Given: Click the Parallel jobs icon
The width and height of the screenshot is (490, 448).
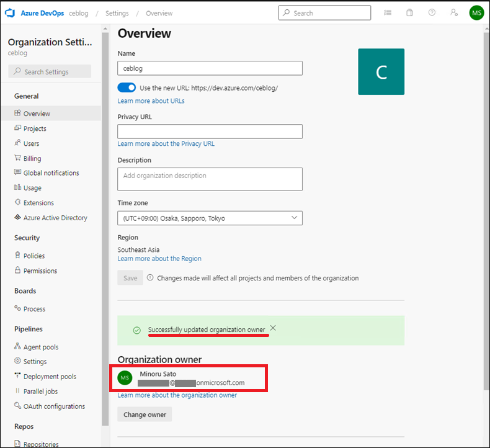Looking at the screenshot, I should [17, 390].
